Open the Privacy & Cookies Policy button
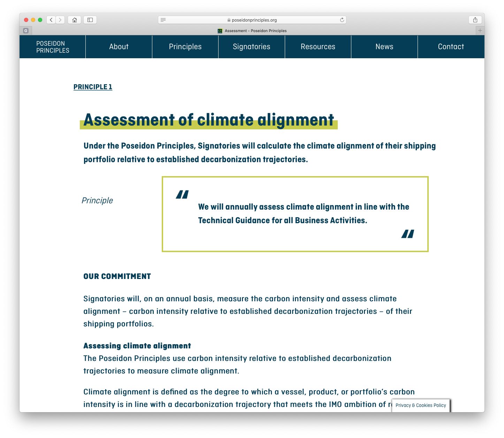Viewport: 504px width, 438px height. 421,405
